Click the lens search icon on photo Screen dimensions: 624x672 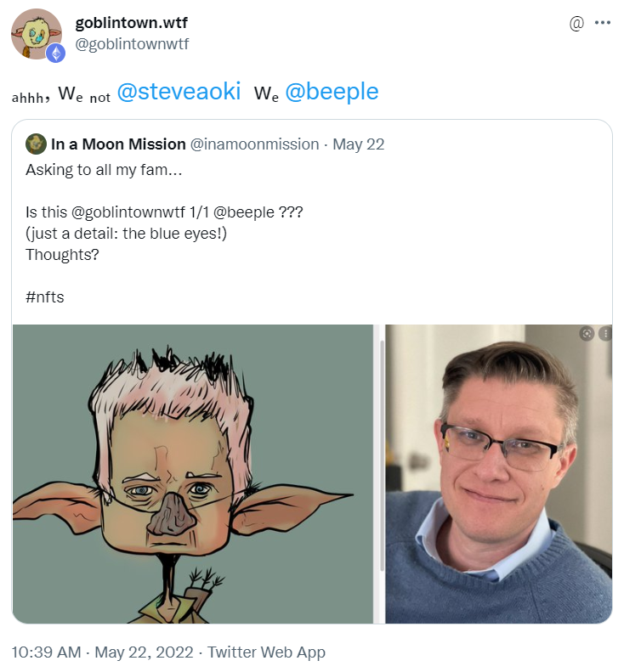point(587,333)
